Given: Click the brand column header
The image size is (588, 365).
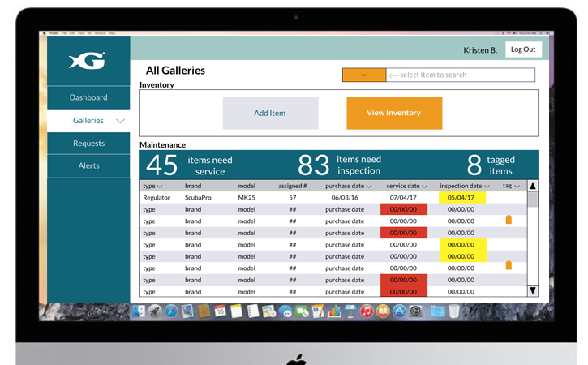Looking at the screenshot, I should click(193, 186).
